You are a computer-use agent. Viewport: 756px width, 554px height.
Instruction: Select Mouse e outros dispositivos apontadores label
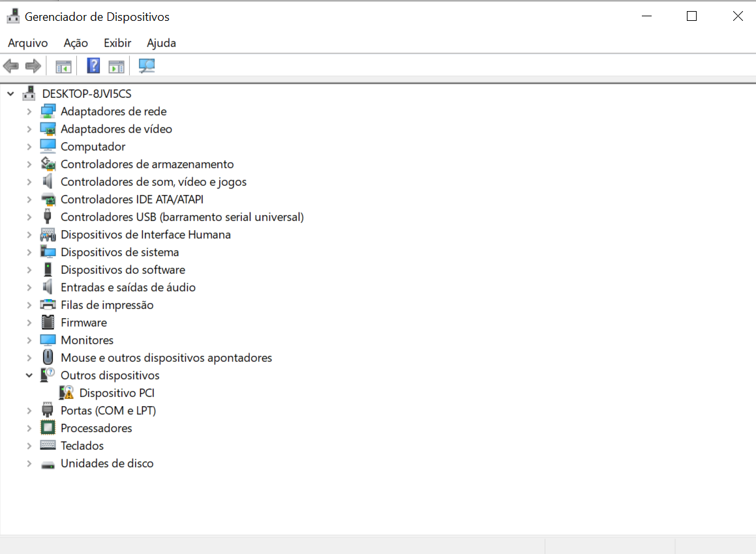pyautogui.click(x=166, y=357)
